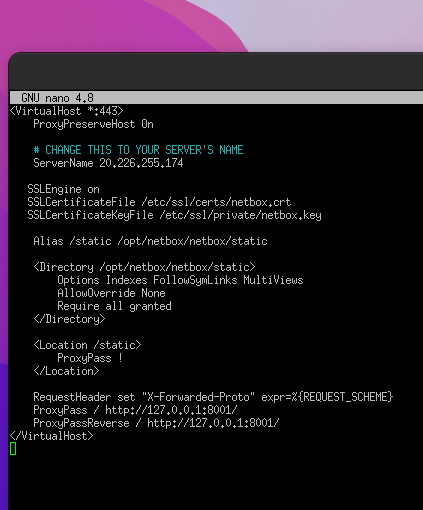The width and height of the screenshot is (423, 510).
Task: Click the <Location /static> opening tag
Action: pyautogui.click(x=87, y=345)
